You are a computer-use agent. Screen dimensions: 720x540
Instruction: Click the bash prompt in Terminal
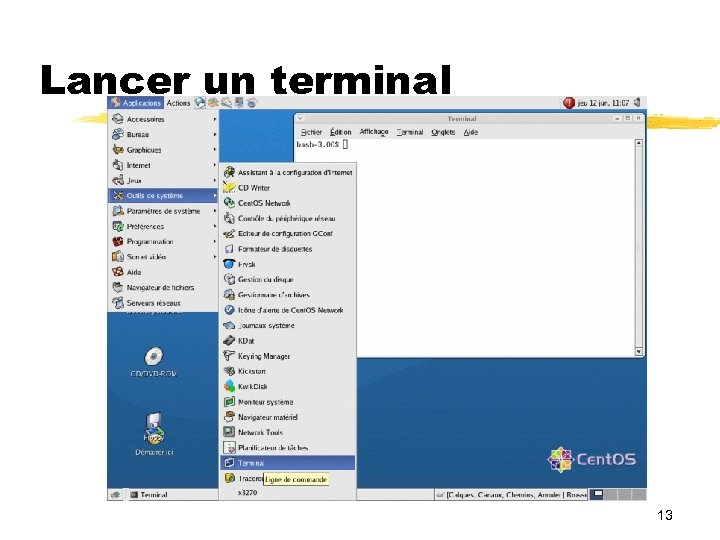[x=318, y=144]
